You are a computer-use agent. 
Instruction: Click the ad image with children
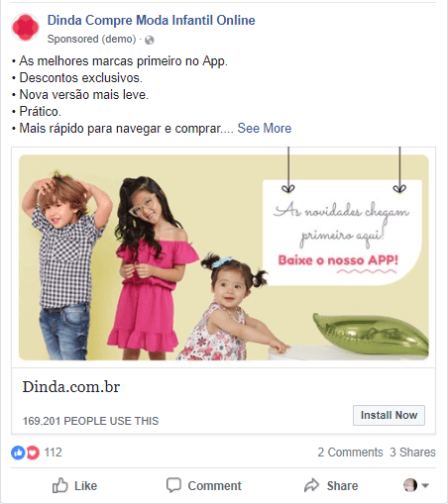click(x=224, y=257)
